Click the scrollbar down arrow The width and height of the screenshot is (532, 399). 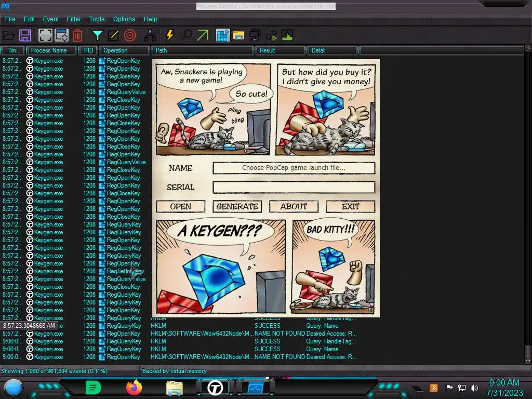pyautogui.click(x=528, y=361)
